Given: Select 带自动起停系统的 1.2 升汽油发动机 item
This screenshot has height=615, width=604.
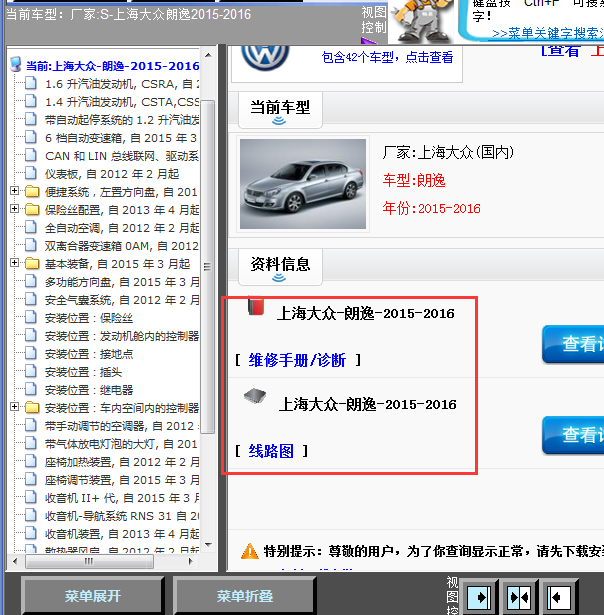Looking at the screenshot, I should [x=122, y=120].
